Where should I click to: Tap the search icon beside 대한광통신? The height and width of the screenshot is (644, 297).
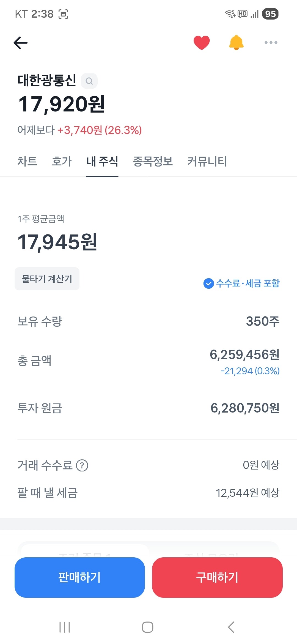[x=89, y=81]
